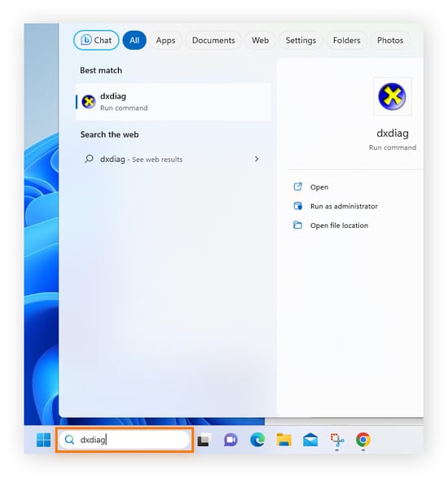This screenshot has width=448, height=478.
Task: Switch to the Documents filter tab
Action: point(213,40)
